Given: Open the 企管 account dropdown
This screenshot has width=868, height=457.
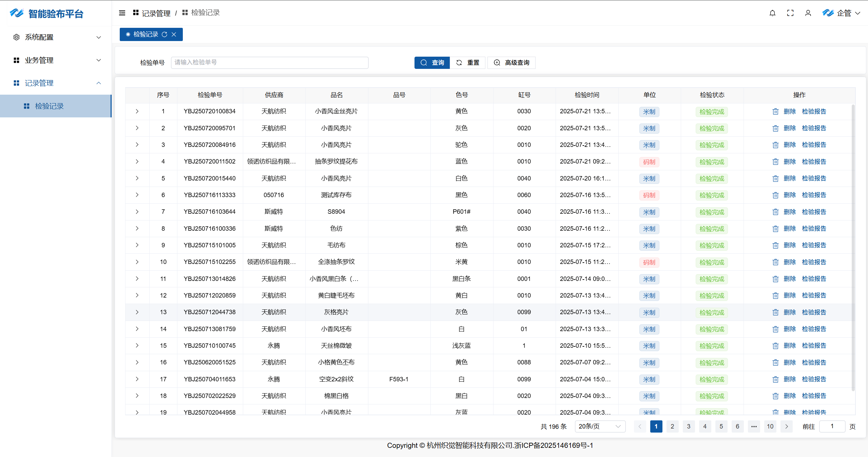Looking at the screenshot, I should (x=841, y=13).
